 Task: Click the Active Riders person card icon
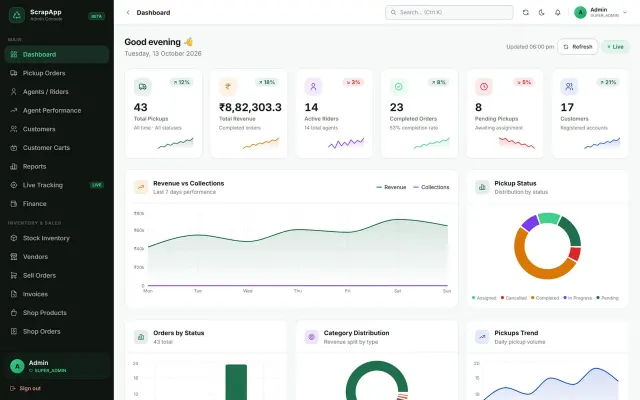pos(313,87)
